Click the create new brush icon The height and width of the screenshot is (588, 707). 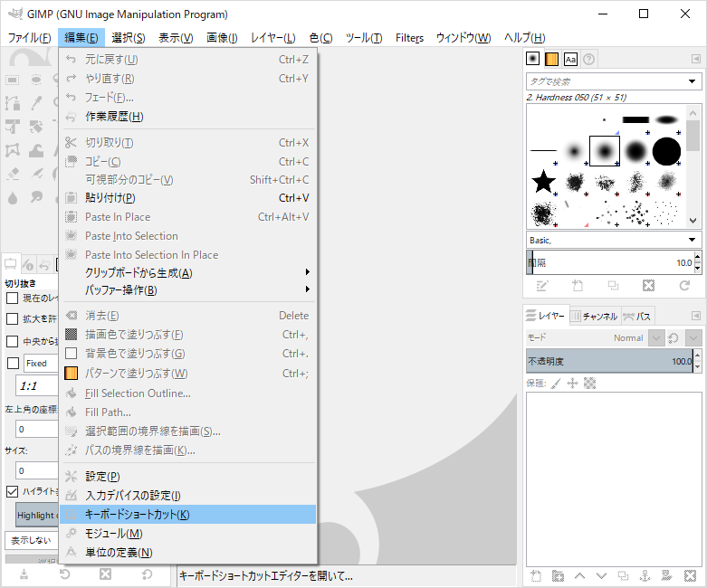click(578, 286)
